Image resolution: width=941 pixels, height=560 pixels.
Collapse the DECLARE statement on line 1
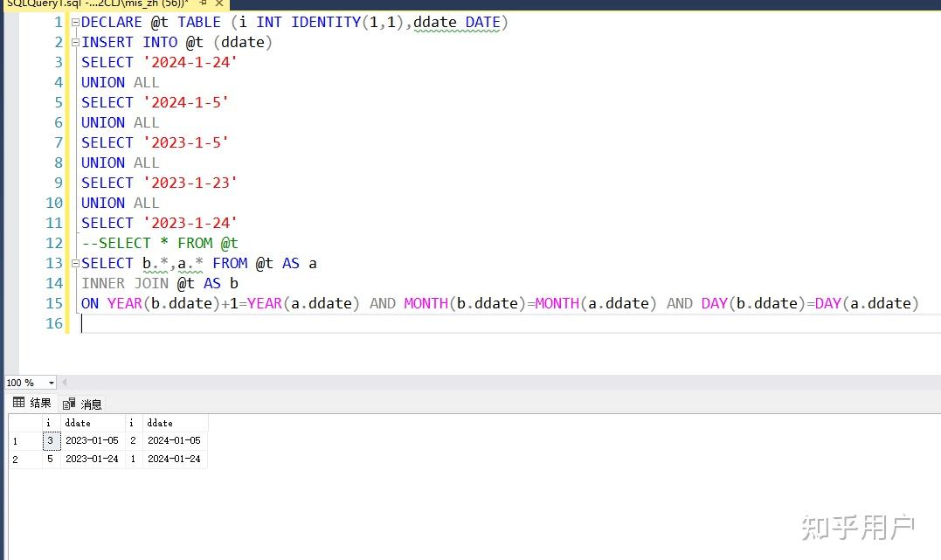click(x=76, y=23)
